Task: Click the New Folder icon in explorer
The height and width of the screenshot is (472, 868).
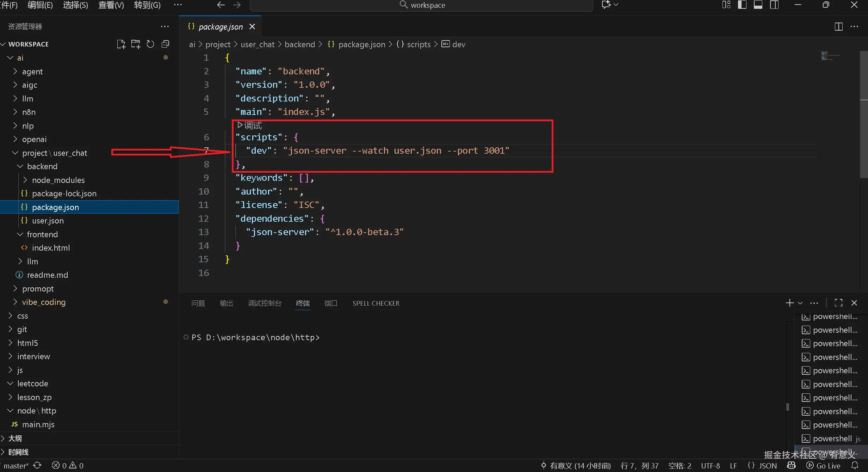Action: tap(136, 44)
